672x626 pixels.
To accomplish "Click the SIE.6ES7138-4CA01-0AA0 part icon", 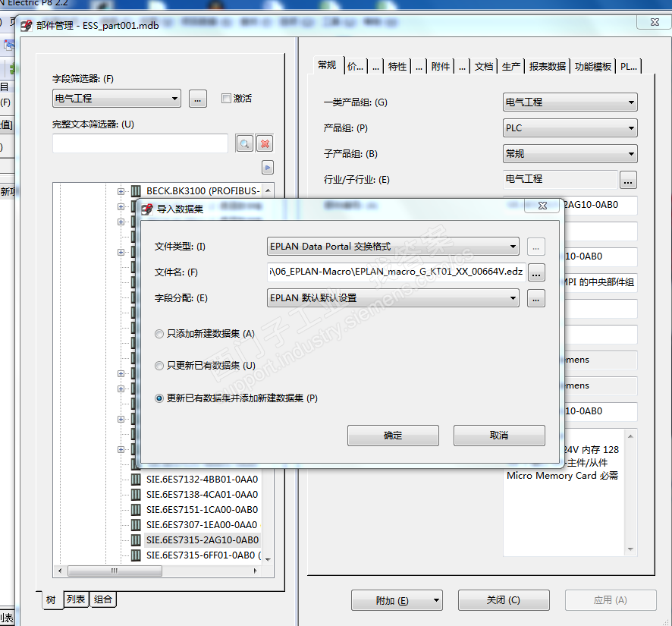I will 136,495.
